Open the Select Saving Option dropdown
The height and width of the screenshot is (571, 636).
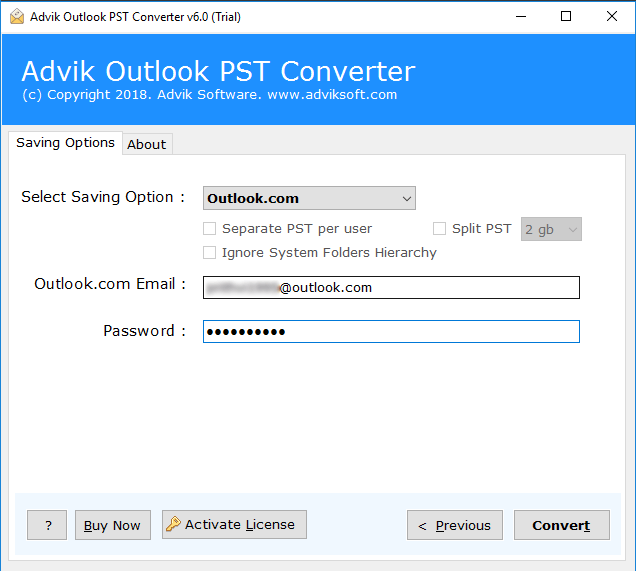point(309,198)
